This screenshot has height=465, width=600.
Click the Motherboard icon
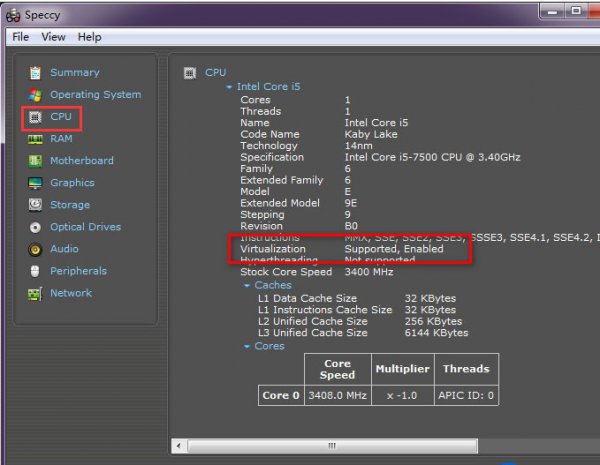pyautogui.click(x=35, y=161)
